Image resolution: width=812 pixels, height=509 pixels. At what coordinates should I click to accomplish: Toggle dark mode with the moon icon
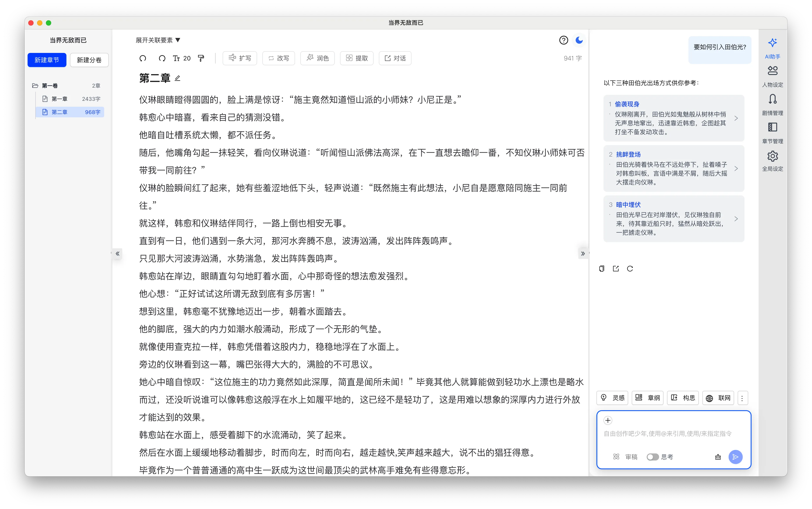[579, 40]
